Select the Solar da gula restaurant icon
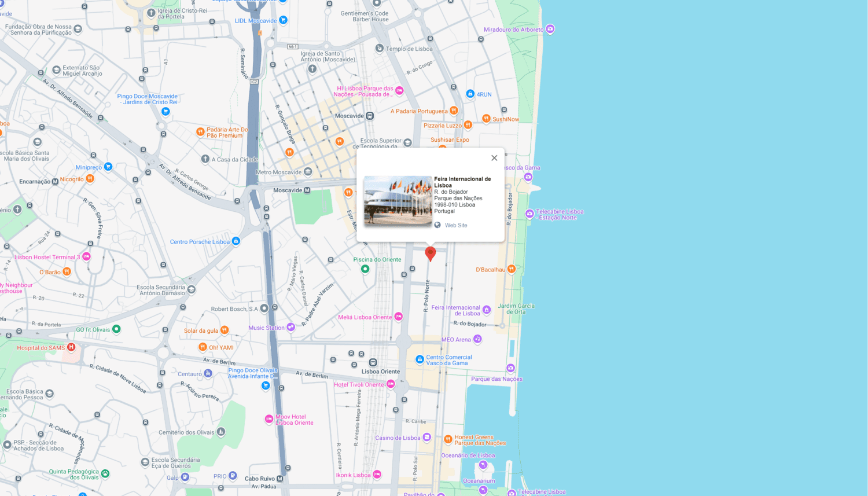 pyautogui.click(x=225, y=330)
